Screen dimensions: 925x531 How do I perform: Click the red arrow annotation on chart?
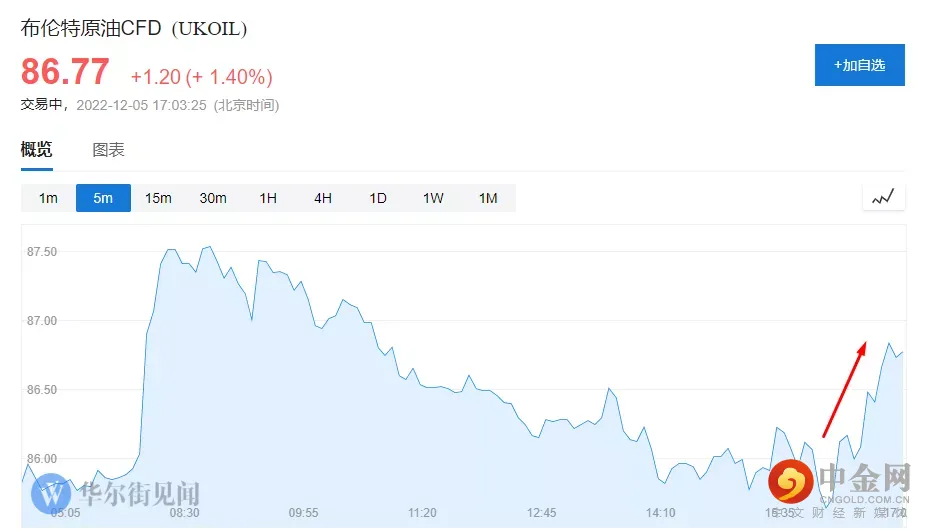pyautogui.click(x=844, y=389)
